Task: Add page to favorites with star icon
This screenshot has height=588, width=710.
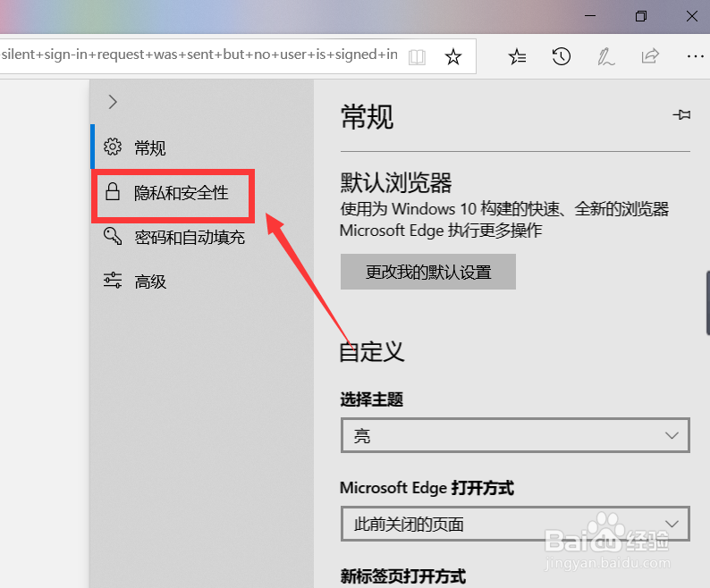Action: tap(452, 57)
